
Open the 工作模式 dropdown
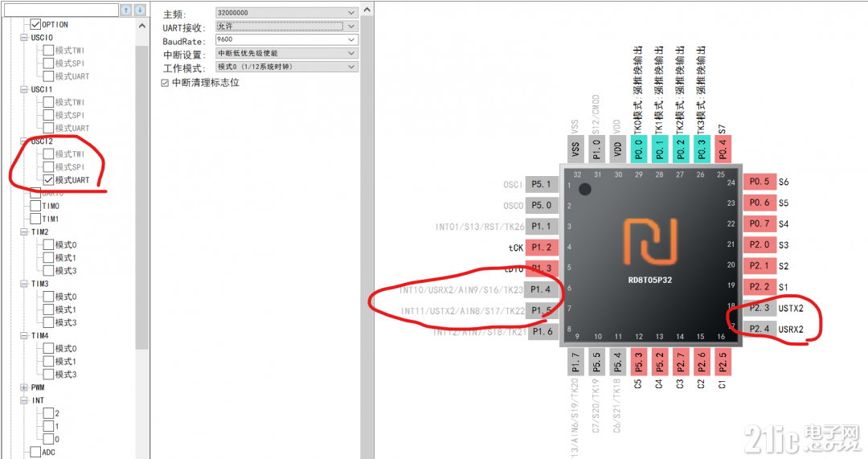coord(287,67)
